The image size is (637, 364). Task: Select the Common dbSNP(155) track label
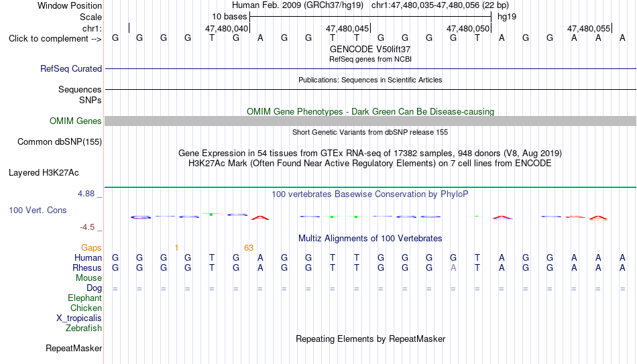tap(60, 142)
